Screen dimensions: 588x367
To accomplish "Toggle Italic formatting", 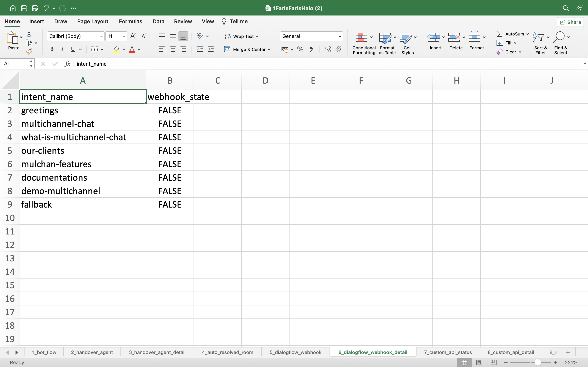I will (x=62, y=49).
